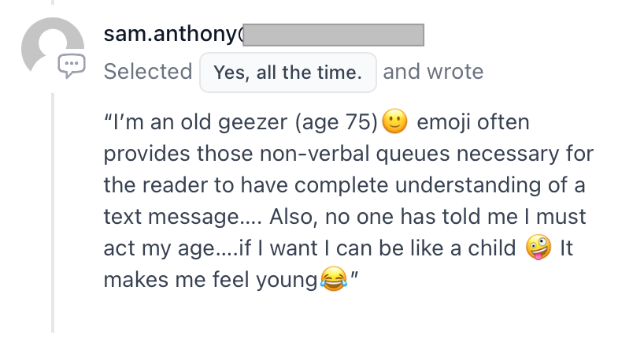Viewport: 644px width, 339px height.
Task: Click the grayed-out redacted email box
Action: [334, 35]
